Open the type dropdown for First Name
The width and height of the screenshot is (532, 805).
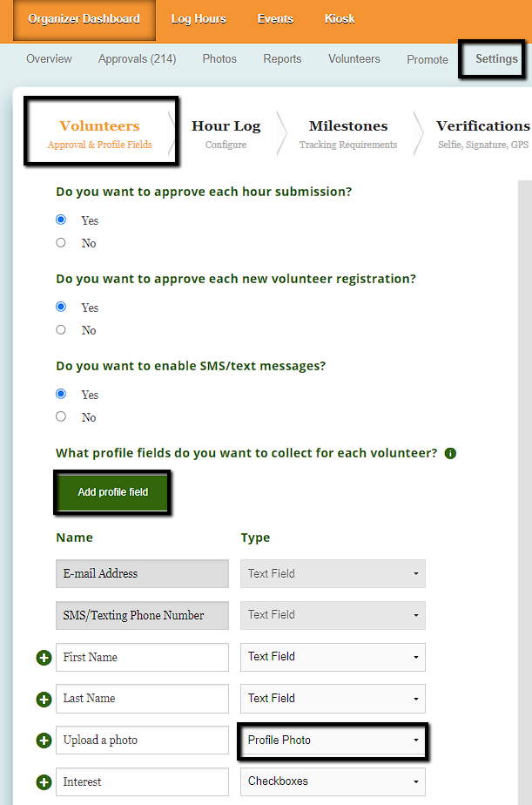[333, 657]
